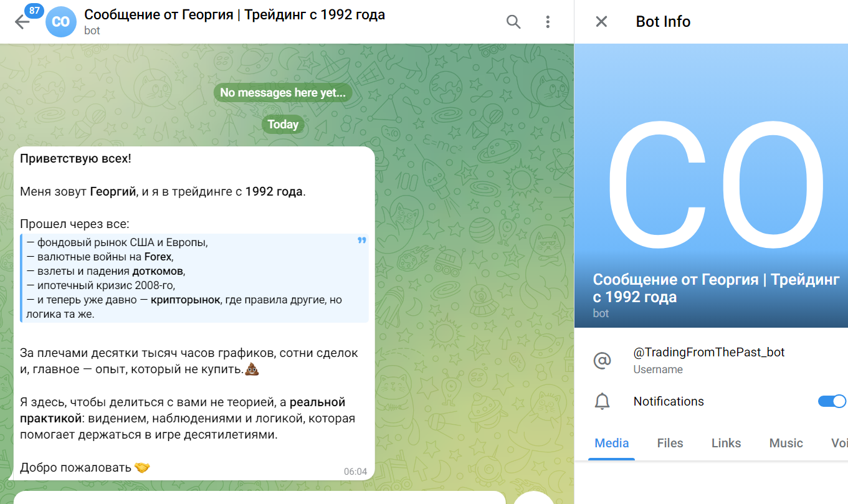The width and height of the screenshot is (848, 504).
Task: Click the 'Добро пожаловать' closing line
Action: point(75,467)
